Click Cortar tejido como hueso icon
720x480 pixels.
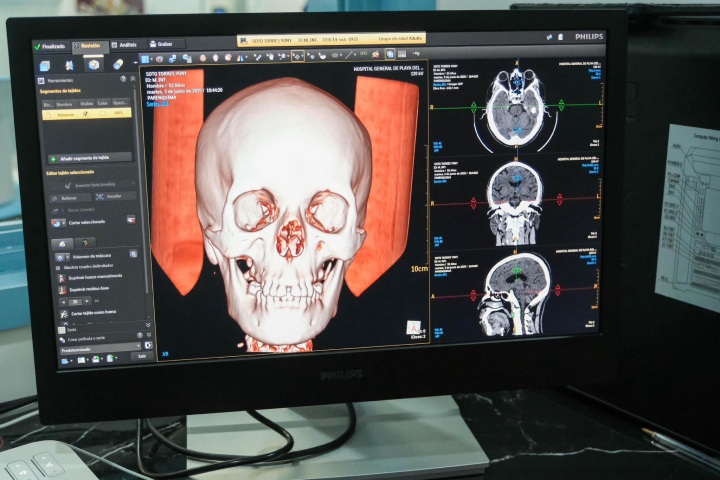point(63,314)
